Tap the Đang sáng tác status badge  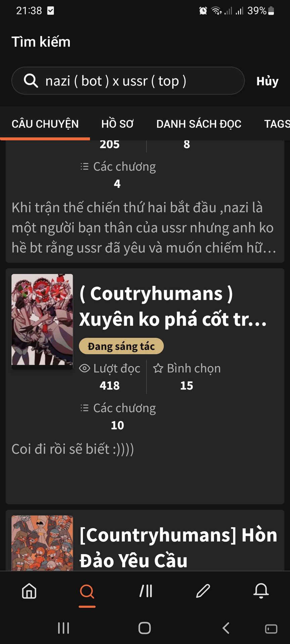pos(121,346)
